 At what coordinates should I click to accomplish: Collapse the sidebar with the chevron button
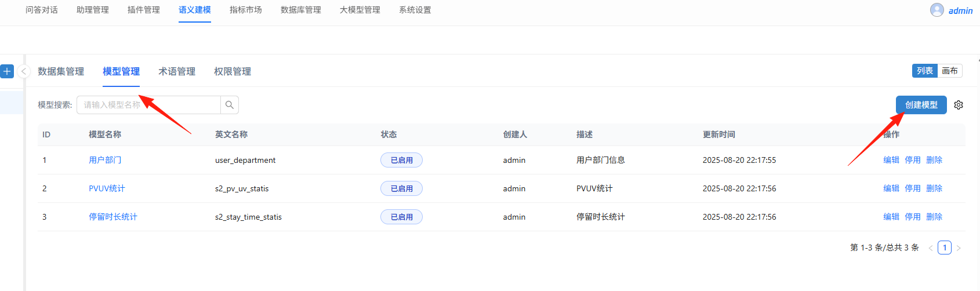(24, 71)
